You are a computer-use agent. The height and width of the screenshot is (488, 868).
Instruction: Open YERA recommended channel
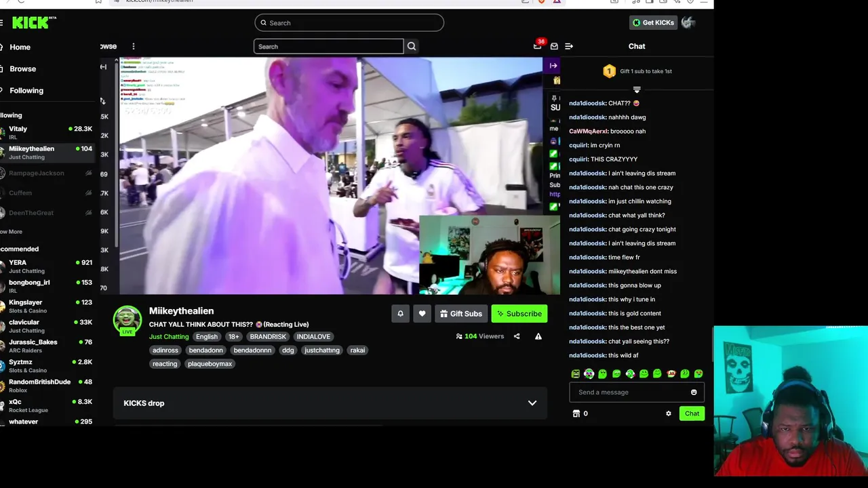(x=47, y=266)
